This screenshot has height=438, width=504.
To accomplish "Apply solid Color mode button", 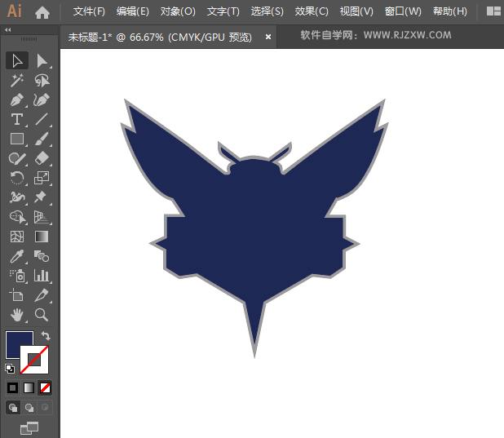I will pyautogui.click(x=13, y=387).
